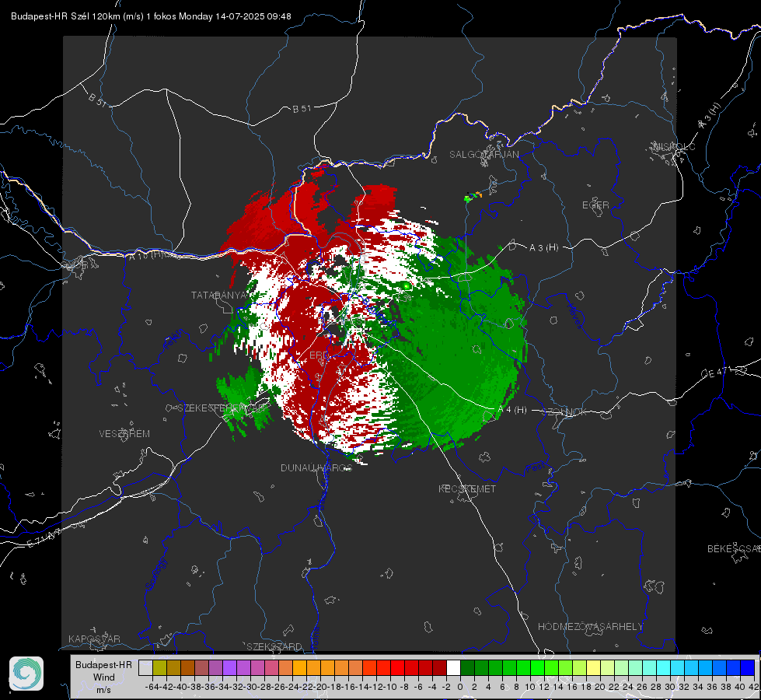761x700 pixels.
Task: Click the KECSKEMÉT city label
Action: (x=467, y=488)
